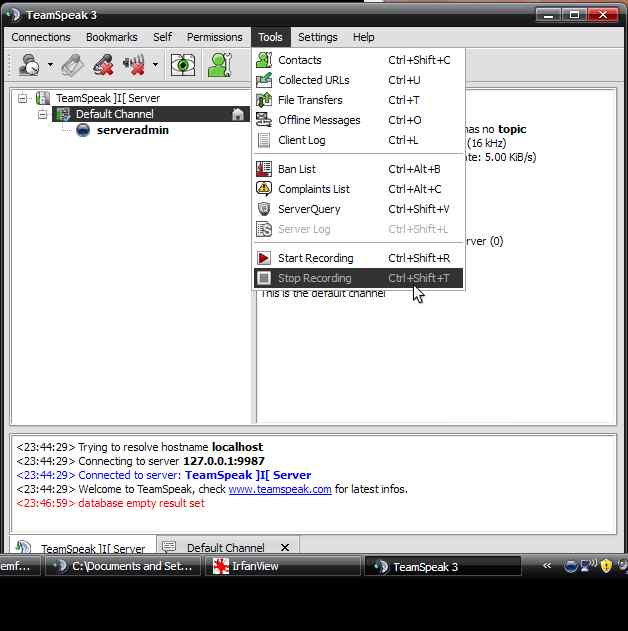Viewport: 628px width, 631px height.
Task: Select the Default Channel tree row
Action: click(x=150, y=114)
